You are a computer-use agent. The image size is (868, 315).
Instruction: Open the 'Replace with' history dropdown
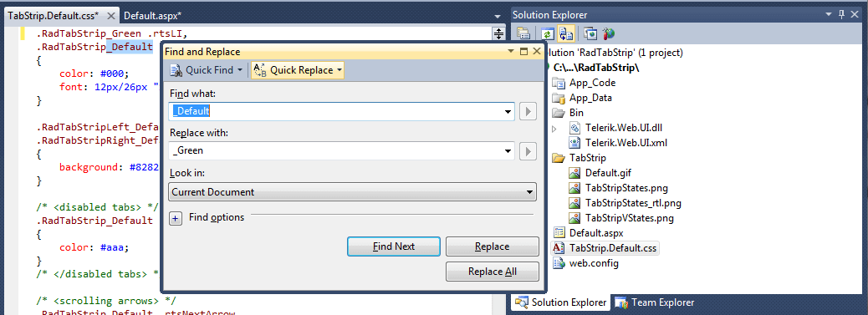tap(508, 150)
